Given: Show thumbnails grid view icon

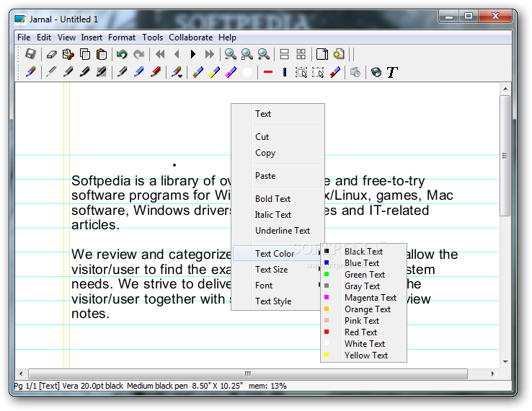Looking at the screenshot, I should (301, 54).
